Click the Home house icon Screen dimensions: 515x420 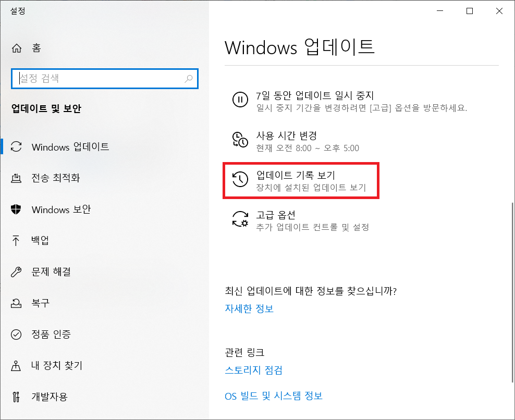tap(17, 48)
